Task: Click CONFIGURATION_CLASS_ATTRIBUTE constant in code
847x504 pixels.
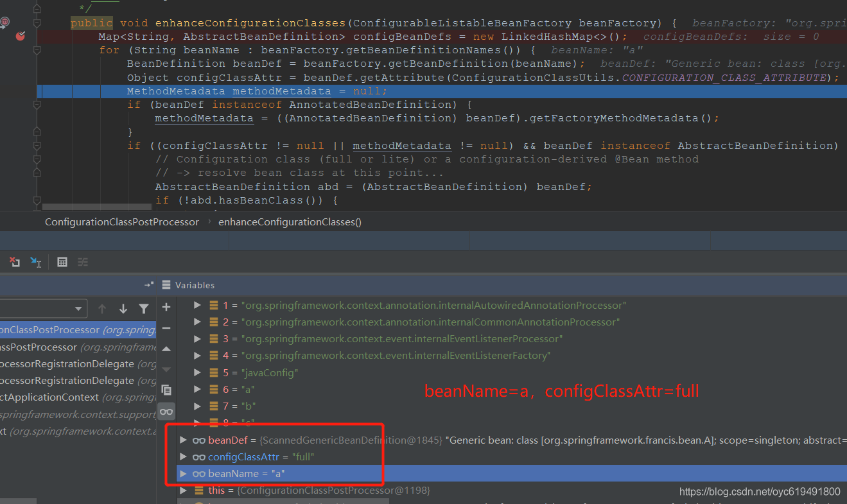Action: coord(724,77)
